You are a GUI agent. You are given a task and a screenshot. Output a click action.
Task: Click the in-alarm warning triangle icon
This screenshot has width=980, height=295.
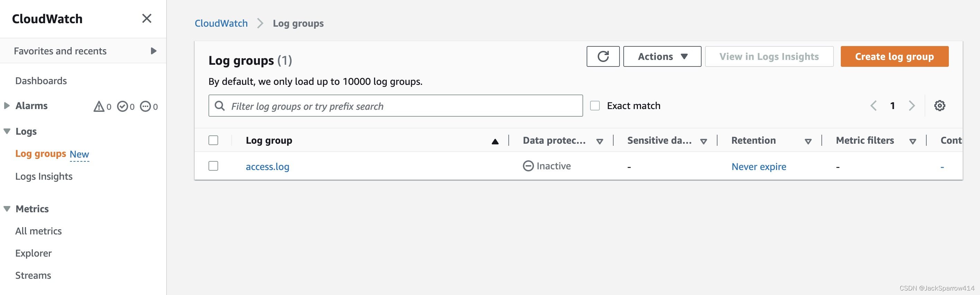(99, 106)
